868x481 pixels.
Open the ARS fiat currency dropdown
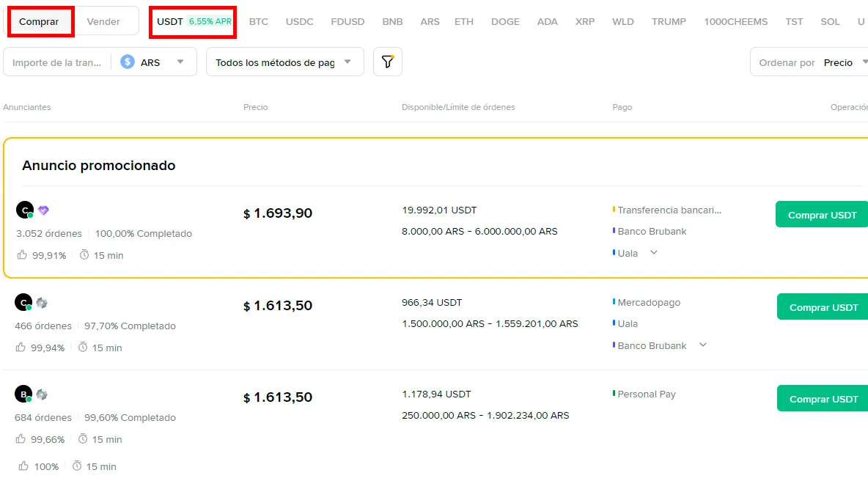pyautogui.click(x=153, y=62)
